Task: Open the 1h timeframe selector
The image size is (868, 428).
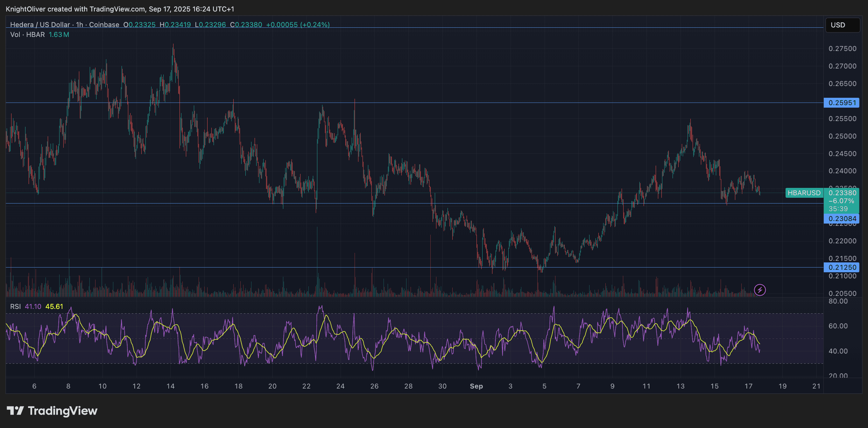Action: click(x=81, y=24)
